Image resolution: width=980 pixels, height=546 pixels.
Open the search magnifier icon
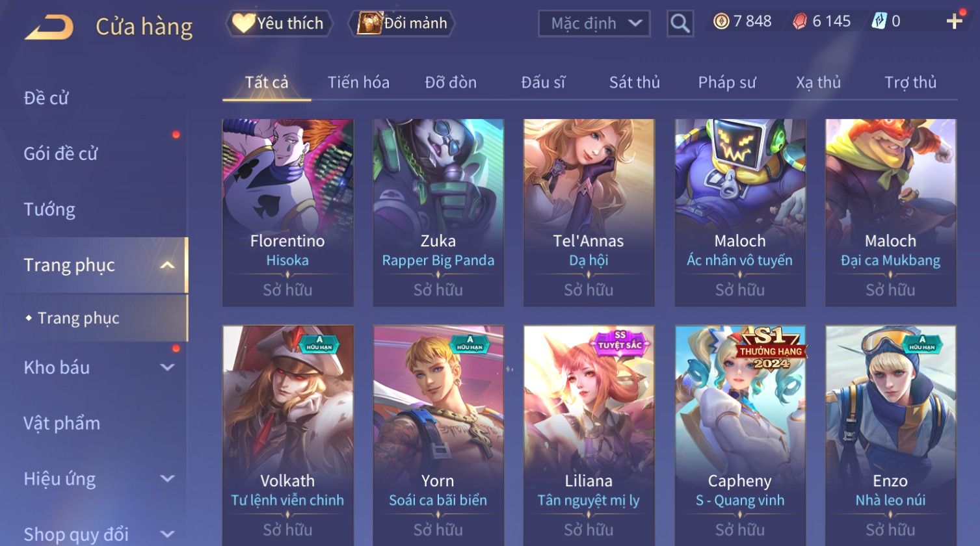pos(680,23)
